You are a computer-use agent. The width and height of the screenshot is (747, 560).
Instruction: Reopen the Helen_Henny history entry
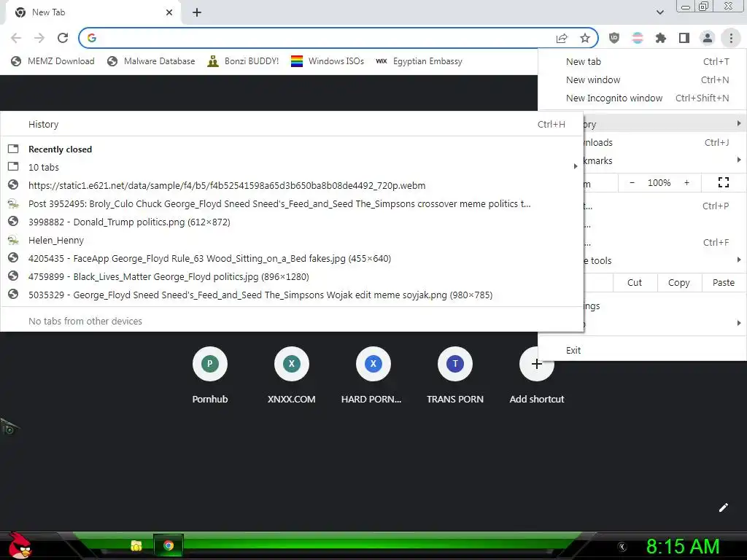(x=292, y=240)
